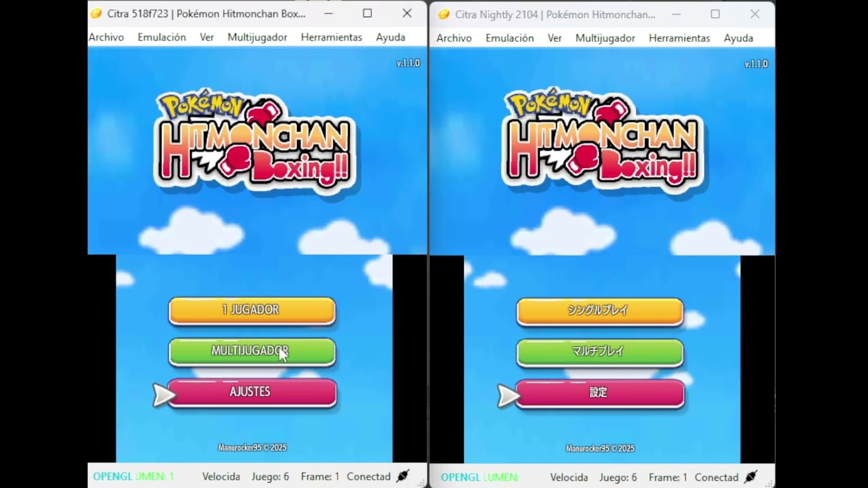Click the multiplayer connection icon in left status bar
The width and height of the screenshot is (868, 488).
[403, 476]
